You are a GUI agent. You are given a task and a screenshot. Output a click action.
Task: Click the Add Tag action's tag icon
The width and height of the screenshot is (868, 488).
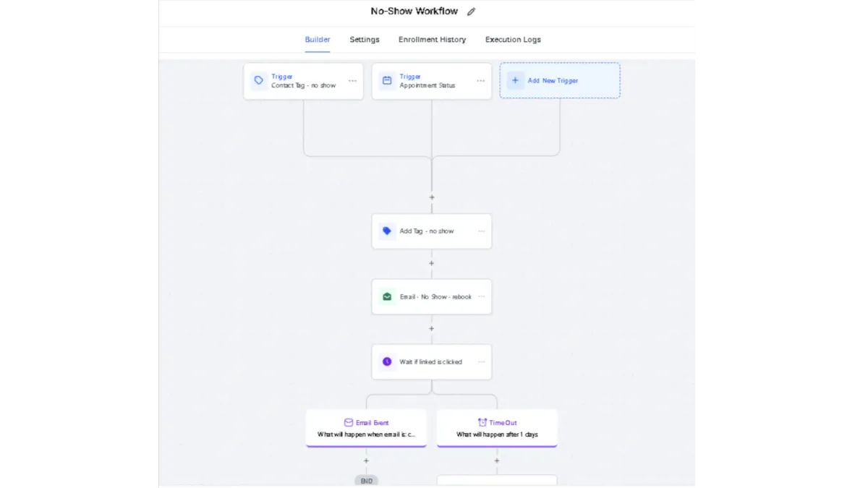(387, 231)
